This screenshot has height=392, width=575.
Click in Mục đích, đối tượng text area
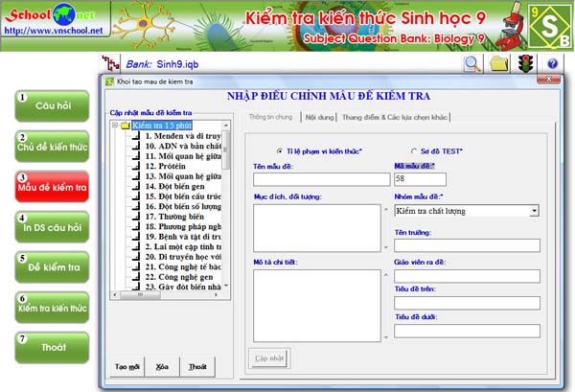tap(317, 228)
